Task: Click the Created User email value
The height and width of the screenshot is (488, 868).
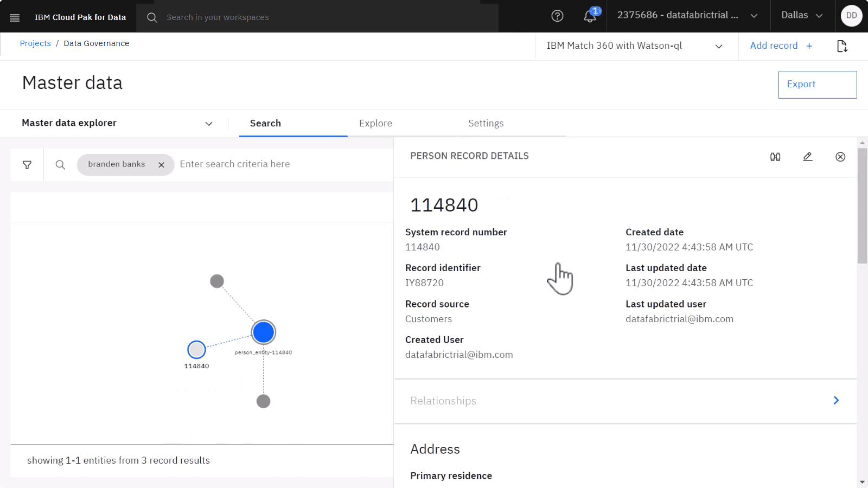Action: pyautogui.click(x=459, y=355)
